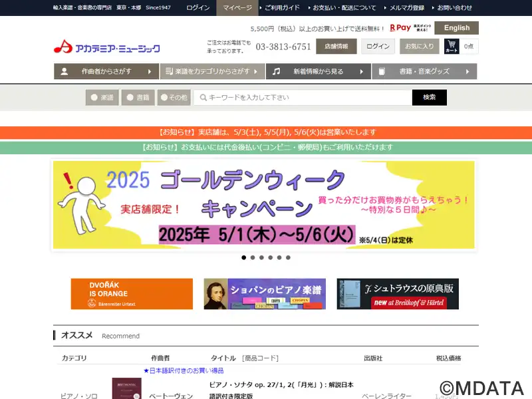Open the shopping cart icon
Viewport: 532px width, 399px height.
click(452, 46)
